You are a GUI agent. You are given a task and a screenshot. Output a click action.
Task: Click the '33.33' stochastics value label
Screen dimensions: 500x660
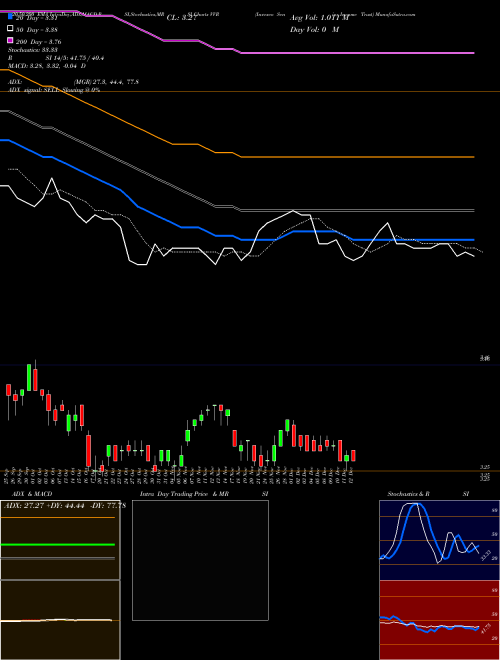point(485,555)
